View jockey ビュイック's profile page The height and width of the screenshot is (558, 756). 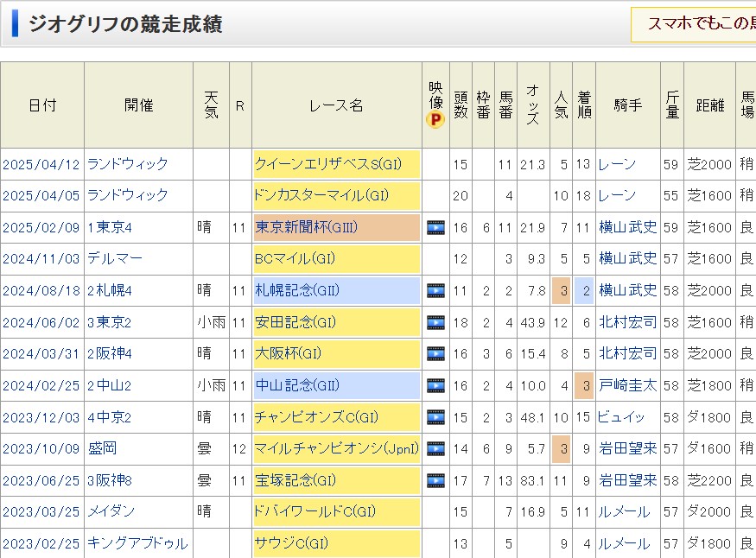[622, 418]
